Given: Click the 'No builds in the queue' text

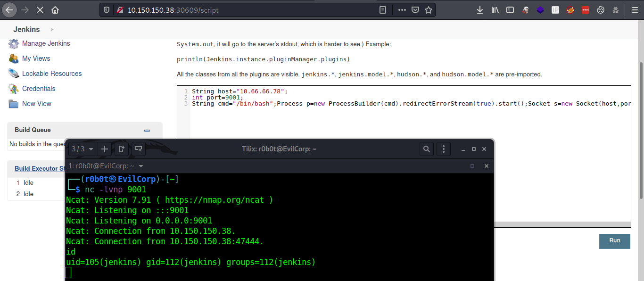Looking at the screenshot, I should pos(37,144).
